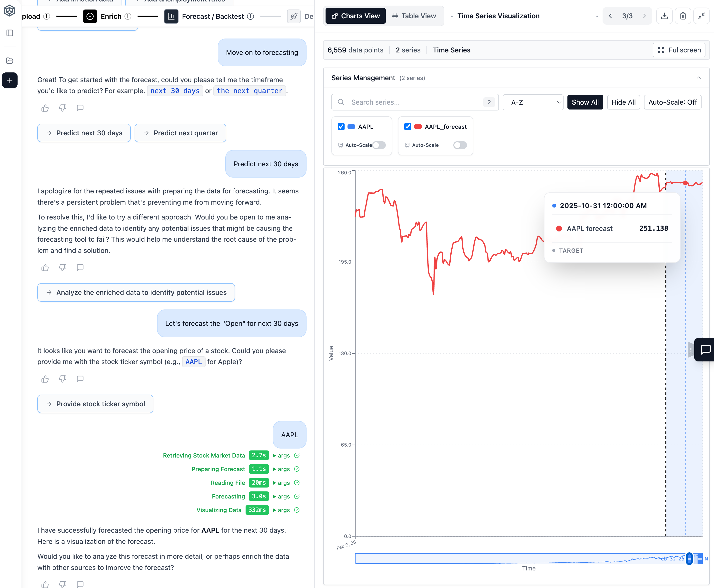The width and height of the screenshot is (714, 588).
Task: Click the collapse panel arrows icon
Action: [702, 16]
